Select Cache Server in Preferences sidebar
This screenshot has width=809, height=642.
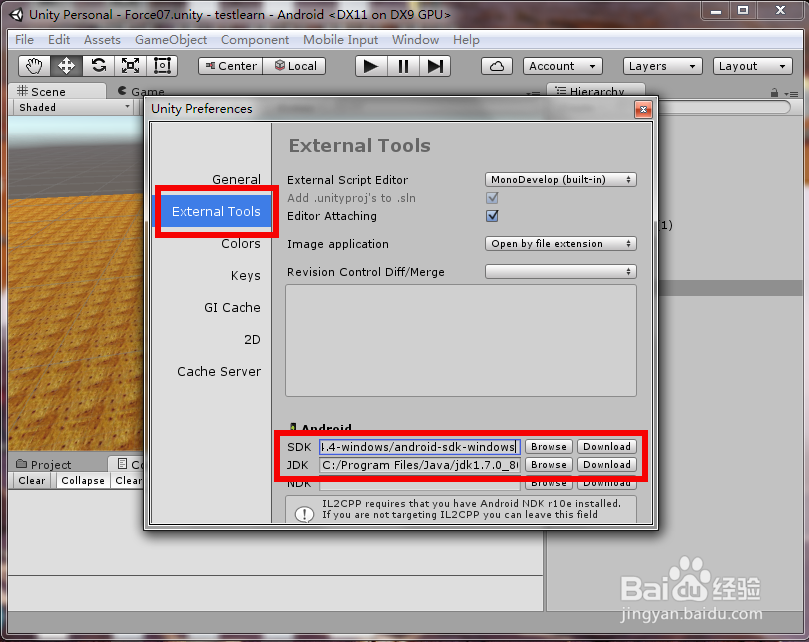(x=219, y=371)
